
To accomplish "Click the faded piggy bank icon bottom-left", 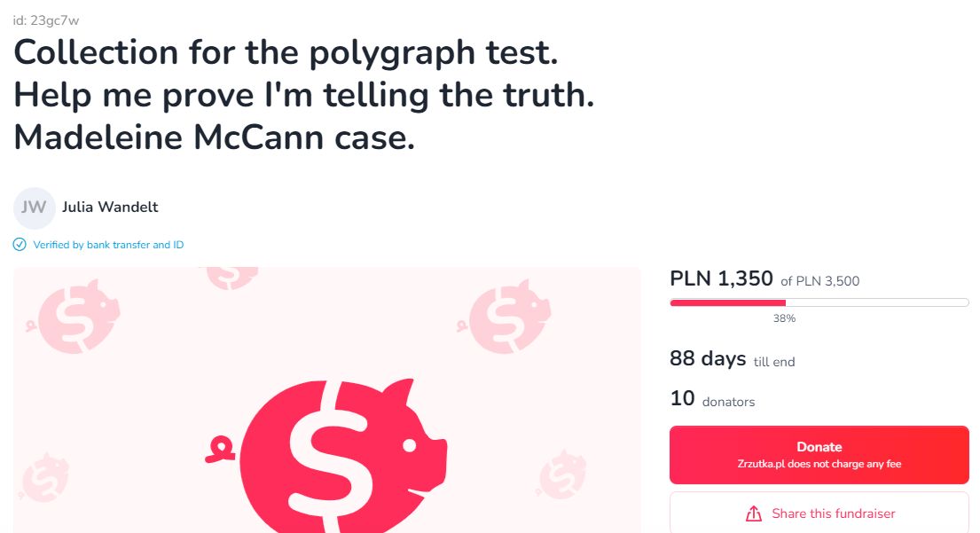I will (46, 475).
